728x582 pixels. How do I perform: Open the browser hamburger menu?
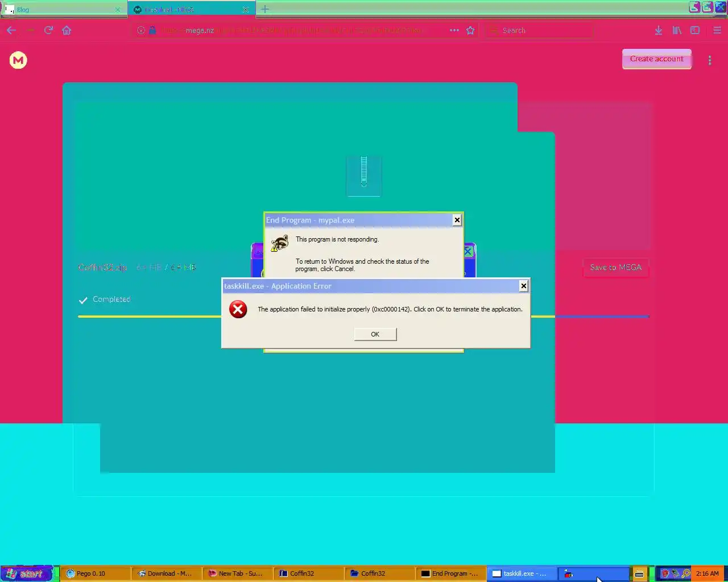(x=717, y=30)
